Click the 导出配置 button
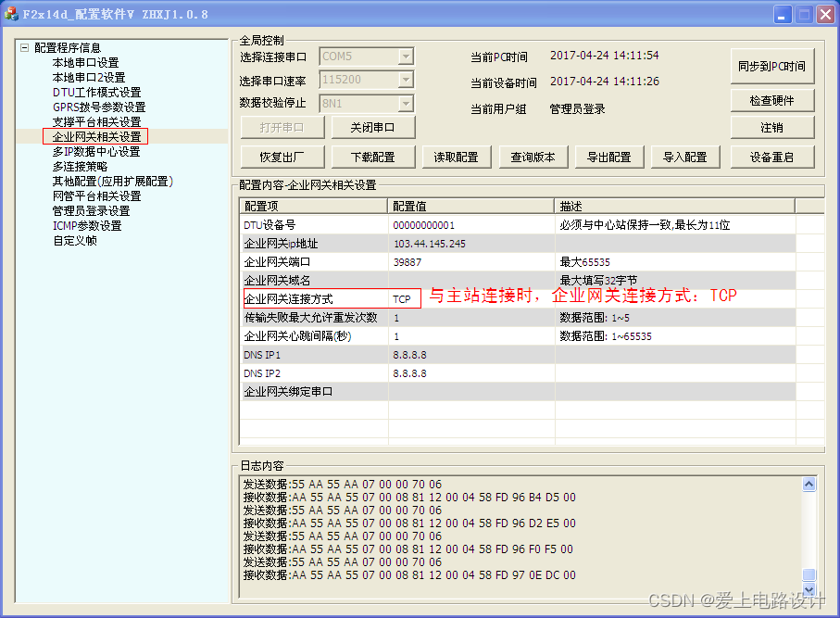The height and width of the screenshot is (618, 840). pyautogui.click(x=608, y=157)
